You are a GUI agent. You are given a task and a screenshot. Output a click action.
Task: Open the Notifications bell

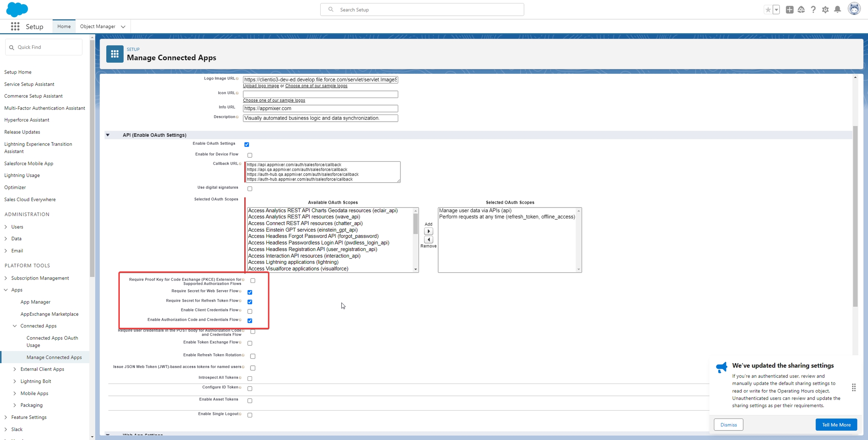837,10
